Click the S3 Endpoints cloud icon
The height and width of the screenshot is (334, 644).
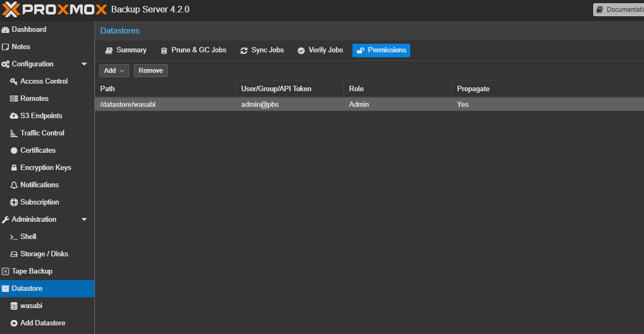14,115
